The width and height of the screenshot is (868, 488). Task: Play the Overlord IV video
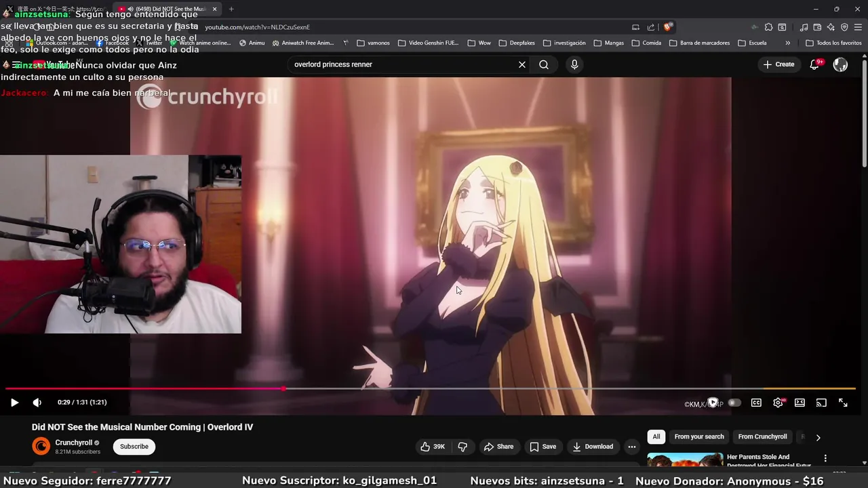click(x=14, y=403)
